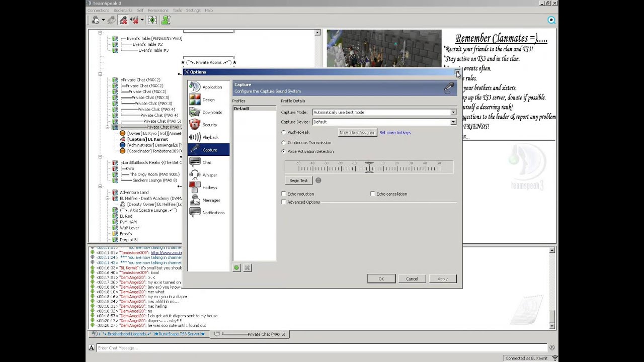The width and height of the screenshot is (644, 362).
Task: Follow the Set more hotkeys link
Action: (x=395, y=133)
